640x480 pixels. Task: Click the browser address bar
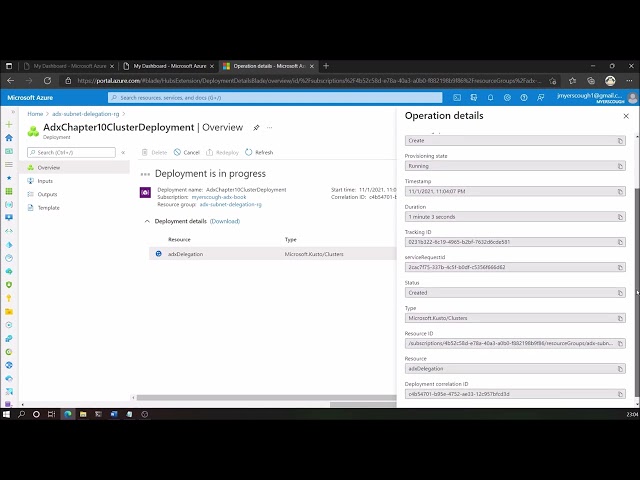308,81
